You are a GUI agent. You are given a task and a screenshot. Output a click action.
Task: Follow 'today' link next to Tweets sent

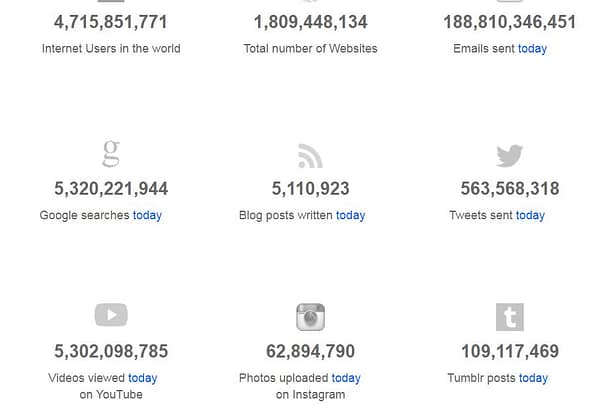click(x=530, y=215)
